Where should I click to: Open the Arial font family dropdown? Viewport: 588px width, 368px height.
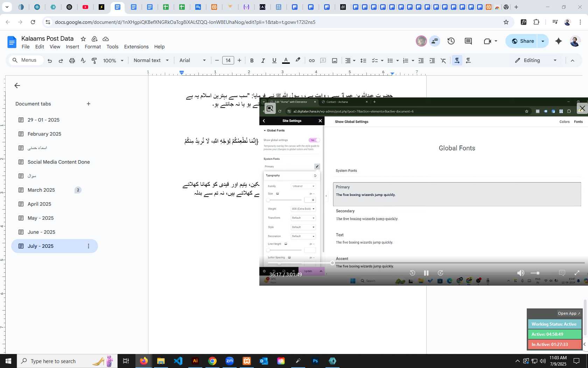click(x=192, y=60)
